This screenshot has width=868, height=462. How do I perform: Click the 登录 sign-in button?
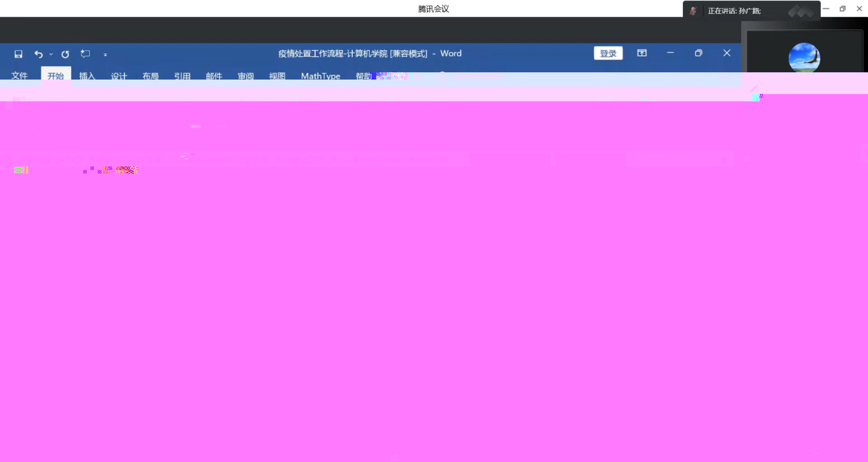pos(608,53)
